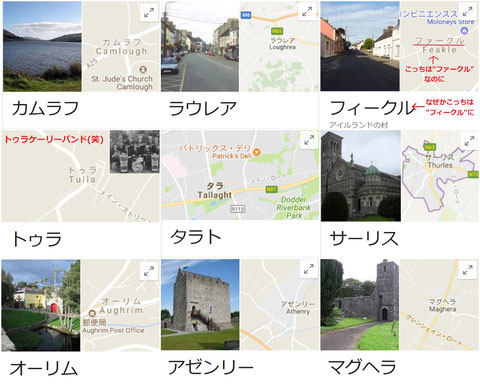Screen dimensions: 480x388
Task: Click the フィークル title
Action: tap(371, 108)
